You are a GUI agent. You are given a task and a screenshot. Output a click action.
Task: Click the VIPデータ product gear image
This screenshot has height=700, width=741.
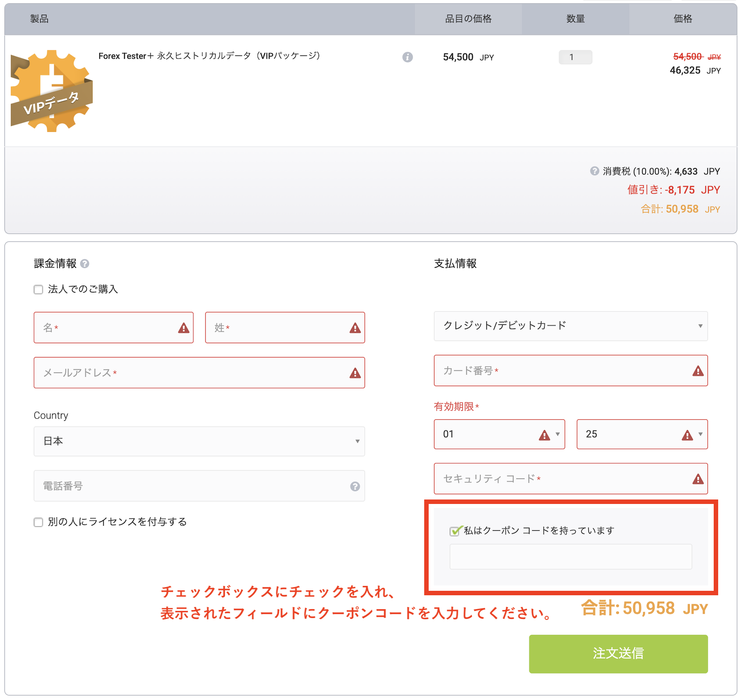[x=51, y=91]
